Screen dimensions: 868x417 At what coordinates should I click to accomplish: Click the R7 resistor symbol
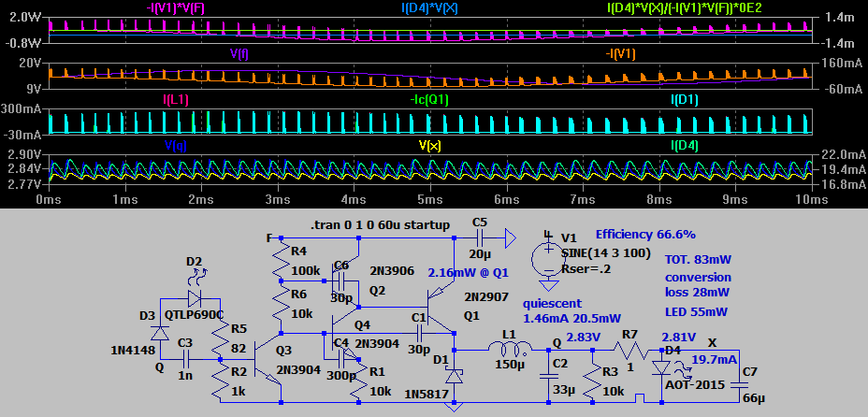[x=630, y=353]
